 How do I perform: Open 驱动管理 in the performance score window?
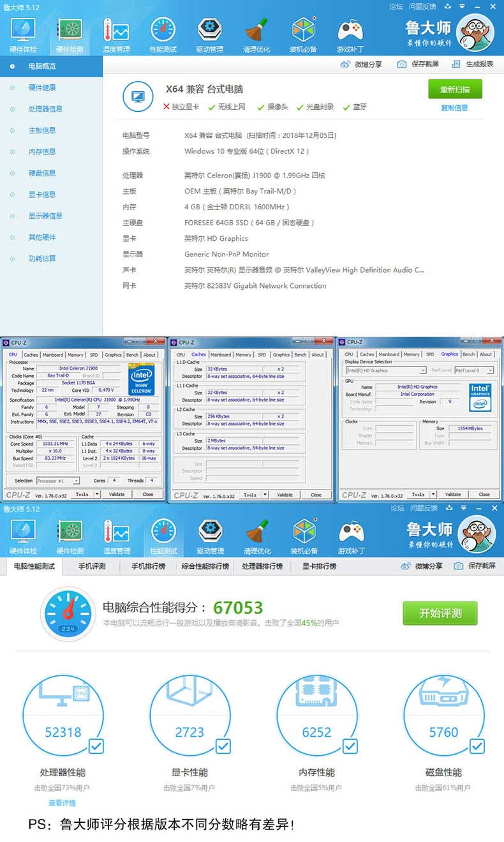coord(210,536)
